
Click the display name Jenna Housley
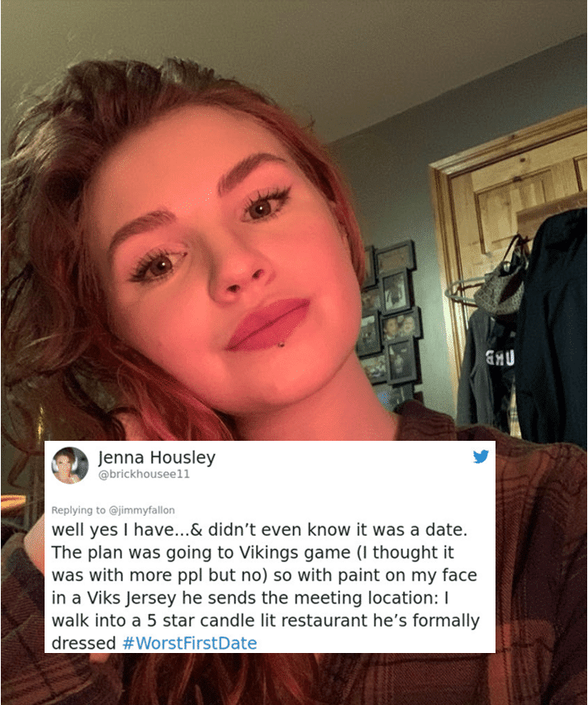pos(157,457)
